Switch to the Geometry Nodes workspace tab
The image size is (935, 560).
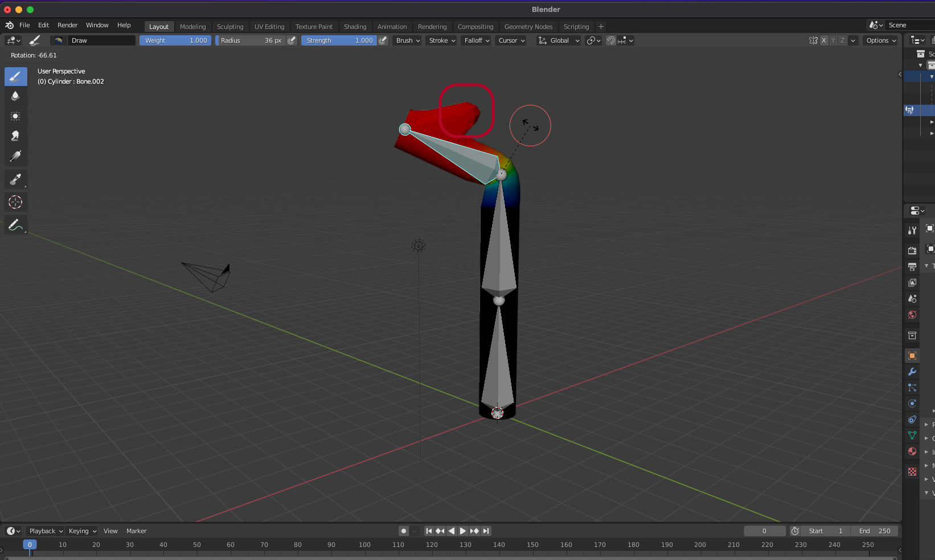point(528,27)
